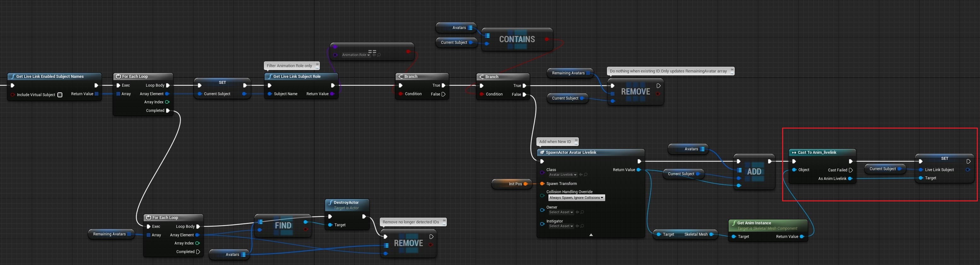Click the 'Do nothing when existing ID' comment bubble
Viewport: 980px width, 265px height.
[x=671, y=71]
